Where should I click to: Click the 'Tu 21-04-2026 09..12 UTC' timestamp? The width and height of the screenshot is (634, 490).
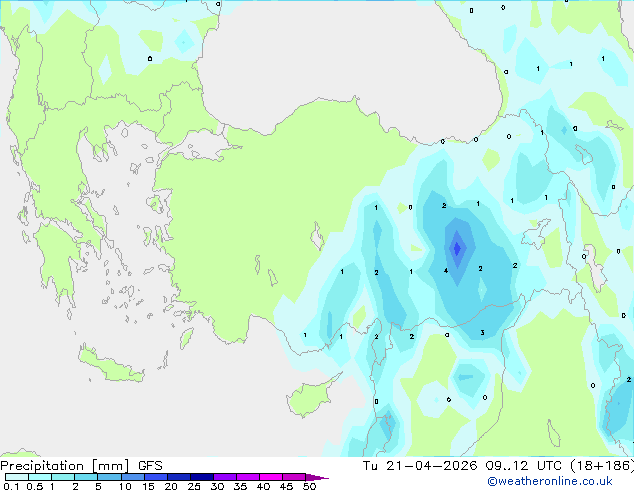(x=464, y=465)
